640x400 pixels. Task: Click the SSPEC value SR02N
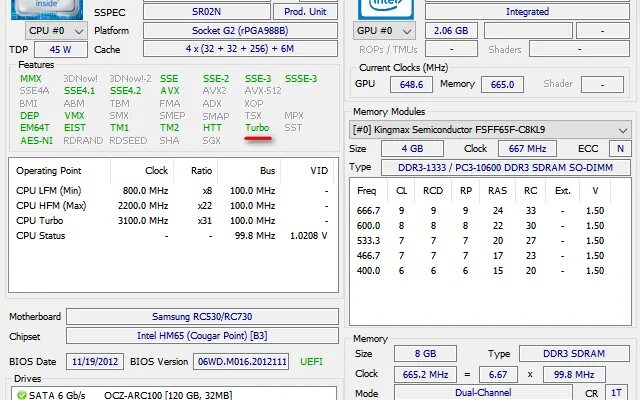(207, 11)
